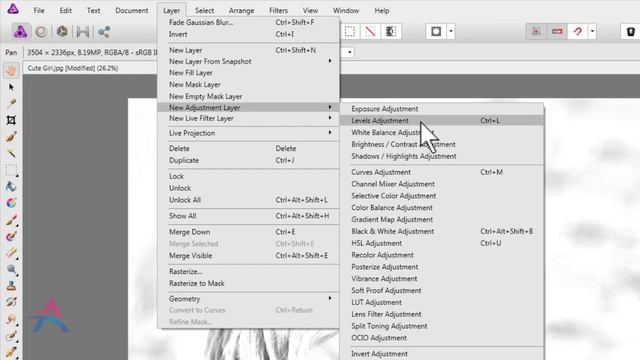
Task: Select the Color Replacement Brush tool
Action: click(x=11, y=236)
